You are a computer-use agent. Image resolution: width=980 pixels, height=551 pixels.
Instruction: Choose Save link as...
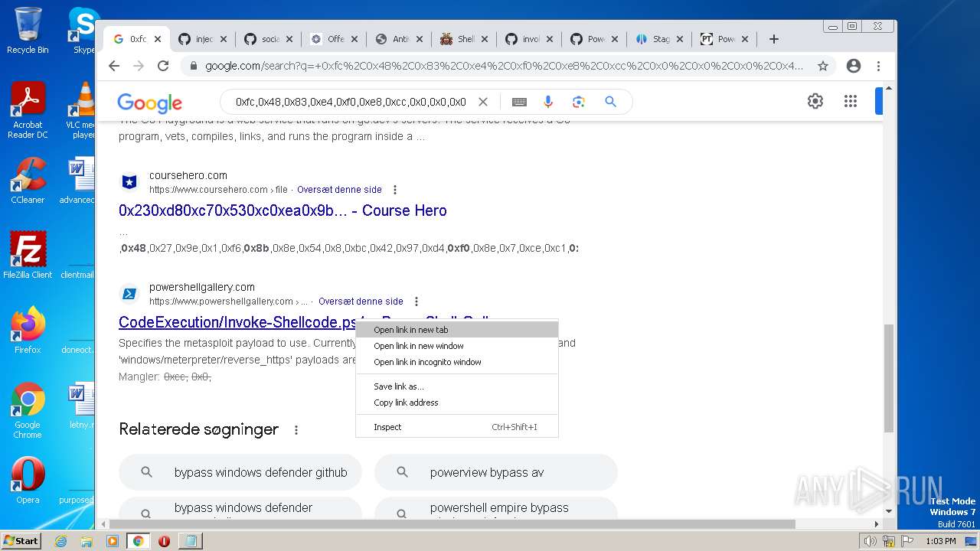(x=457, y=386)
